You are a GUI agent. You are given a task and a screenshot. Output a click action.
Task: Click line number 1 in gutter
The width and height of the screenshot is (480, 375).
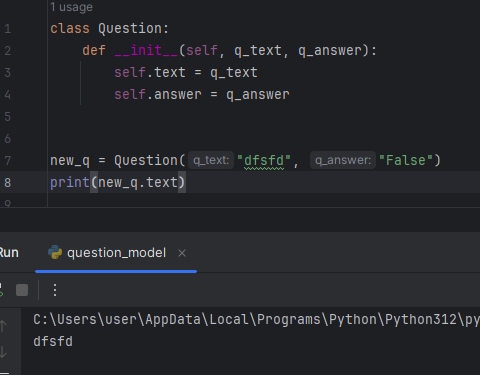coord(8,29)
